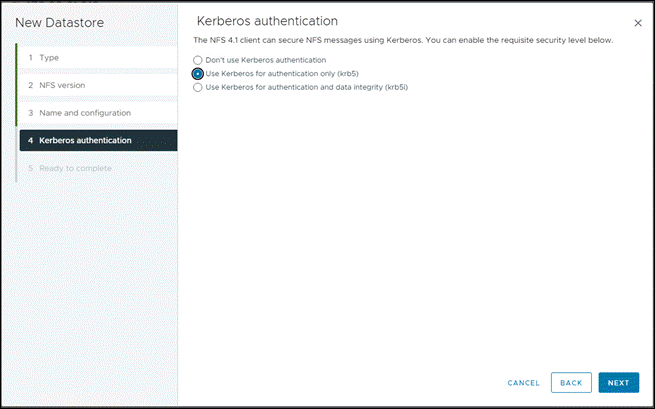Proceed with the Next button
655x409 pixels.
(618, 383)
